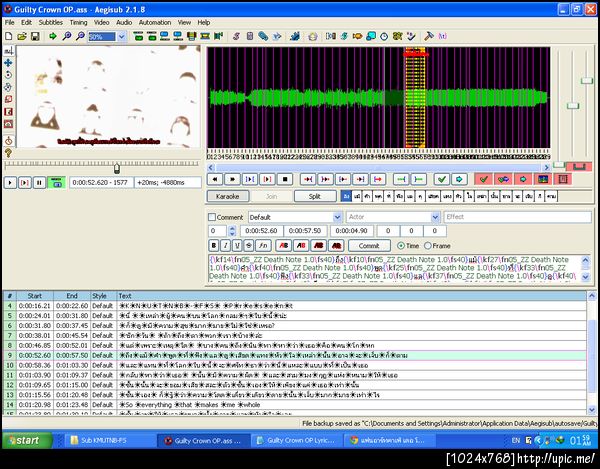Viewport: 600px width, 469px height.
Task: Select the rectangular Clip visual tool
Action: coord(8,112)
